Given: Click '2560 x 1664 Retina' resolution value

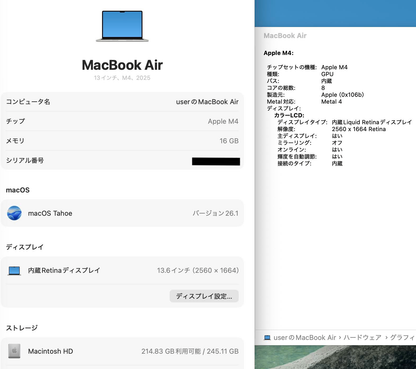Looking at the screenshot, I should [x=359, y=129].
